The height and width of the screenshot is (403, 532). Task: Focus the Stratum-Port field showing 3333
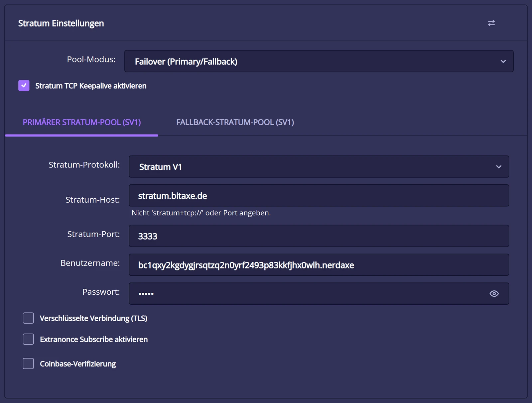tap(319, 236)
